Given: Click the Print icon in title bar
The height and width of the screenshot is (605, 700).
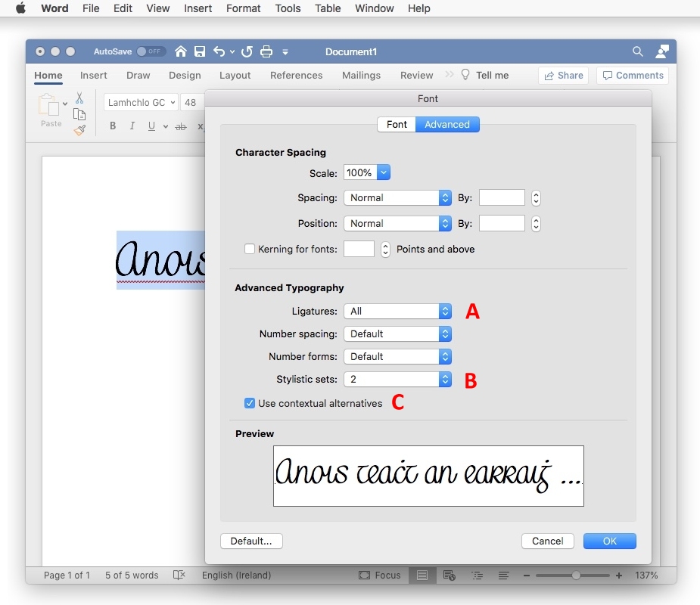Looking at the screenshot, I should 266,51.
